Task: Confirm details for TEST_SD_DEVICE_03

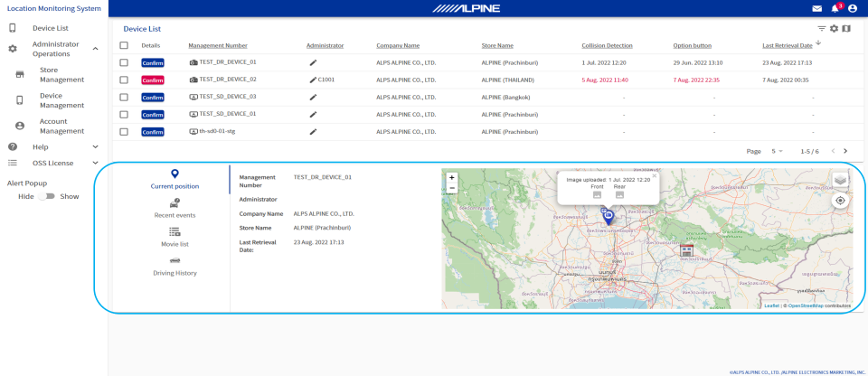Action: (x=152, y=98)
